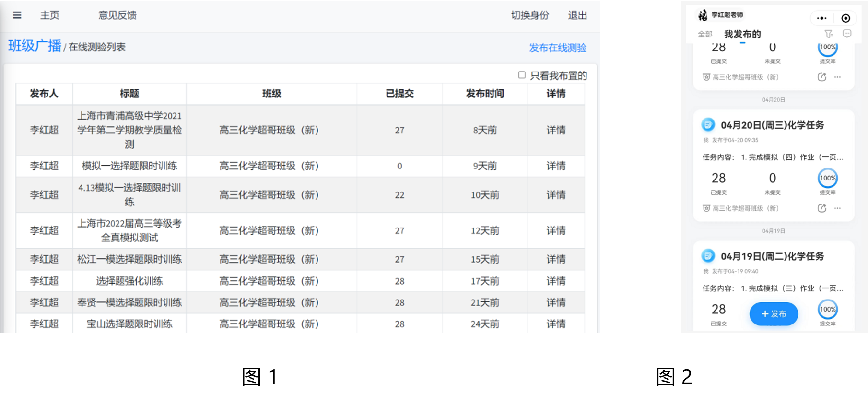868x396 pixels.
Task: Switch to 我发布的 tab
Action: 742,34
